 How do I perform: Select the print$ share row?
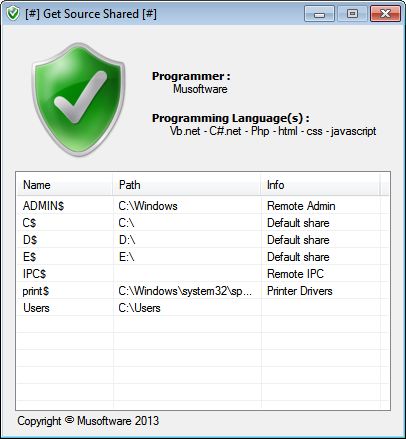click(x=202, y=291)
